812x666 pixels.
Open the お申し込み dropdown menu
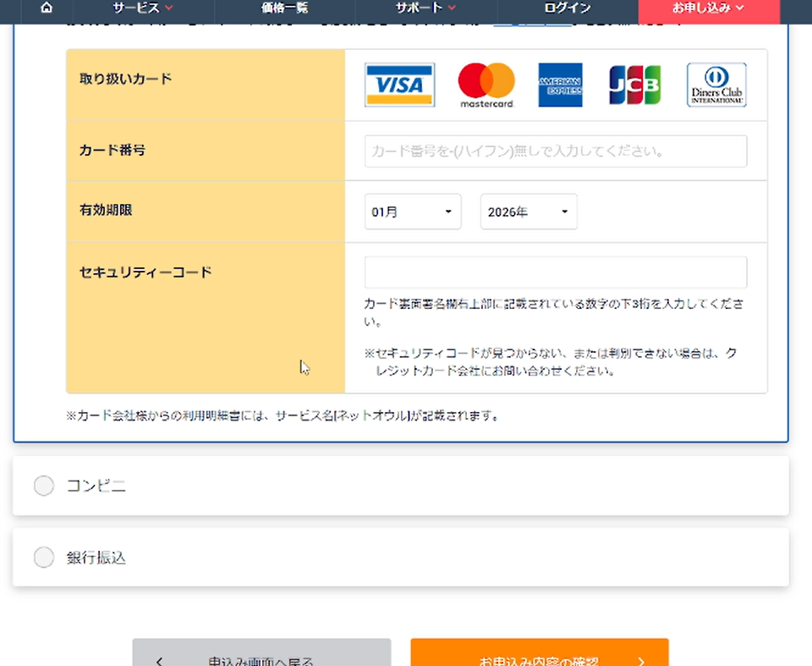tap(709, 10)
